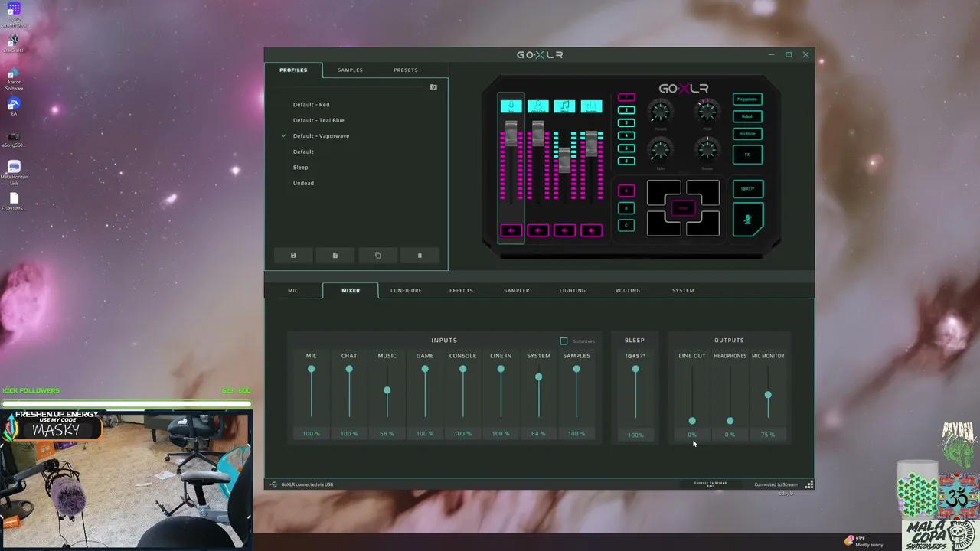Click the Voice Chat channel icon on the device
980x551 pixels.
tap(537, 106)
